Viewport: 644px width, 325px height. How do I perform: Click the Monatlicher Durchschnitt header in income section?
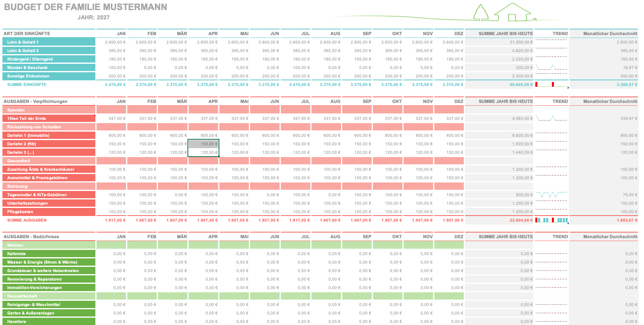(610, 34)
